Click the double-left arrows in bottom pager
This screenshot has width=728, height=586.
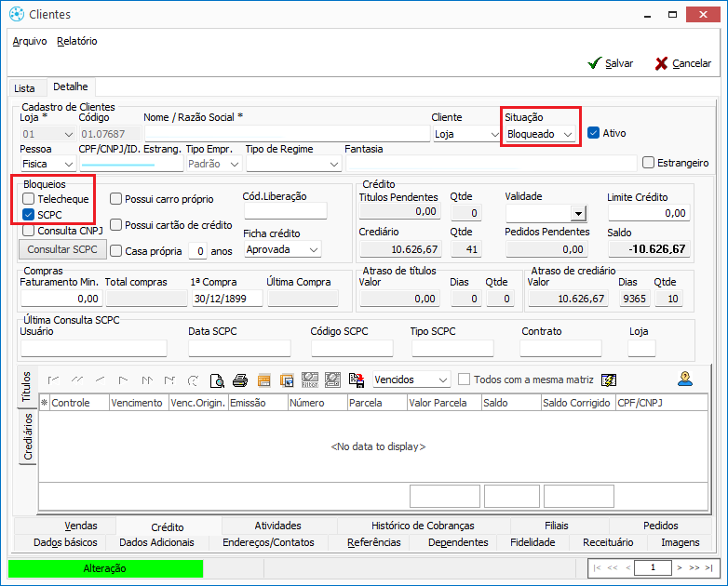tap(613, 568)
